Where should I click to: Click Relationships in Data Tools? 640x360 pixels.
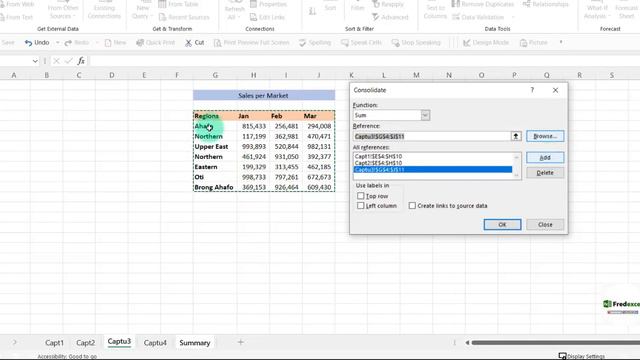546,4
